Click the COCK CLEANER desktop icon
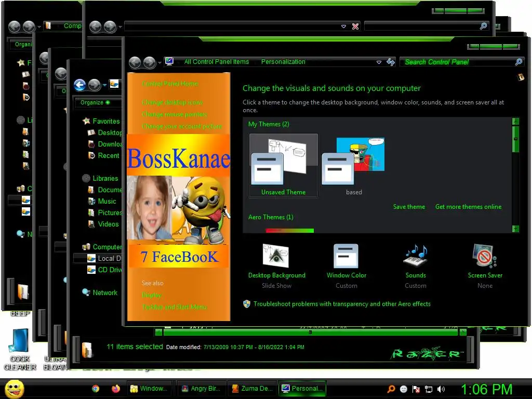This screenshot has width=532, height=399. coord(20,350)
